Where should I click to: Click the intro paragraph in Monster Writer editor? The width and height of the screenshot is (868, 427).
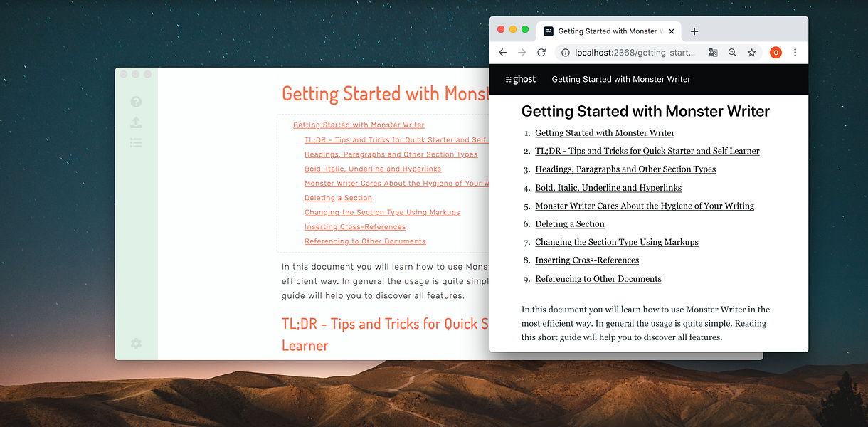[x=386, y=281]
